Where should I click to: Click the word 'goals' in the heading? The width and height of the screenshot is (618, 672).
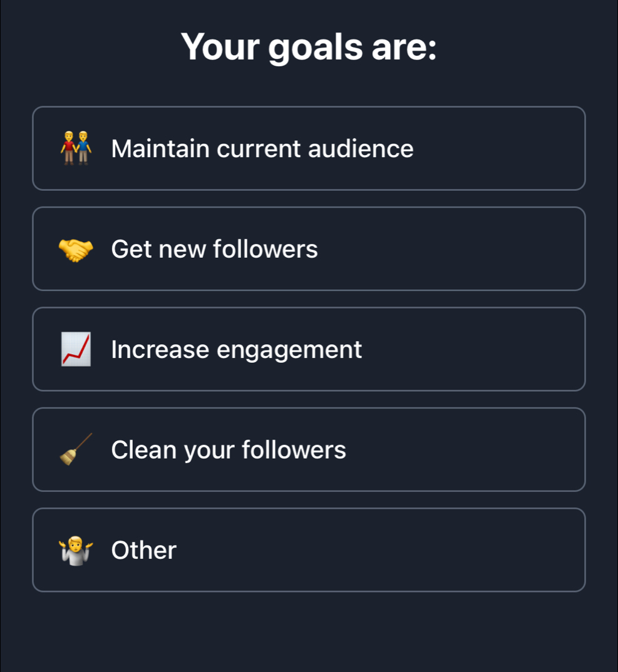click(316, 48)
